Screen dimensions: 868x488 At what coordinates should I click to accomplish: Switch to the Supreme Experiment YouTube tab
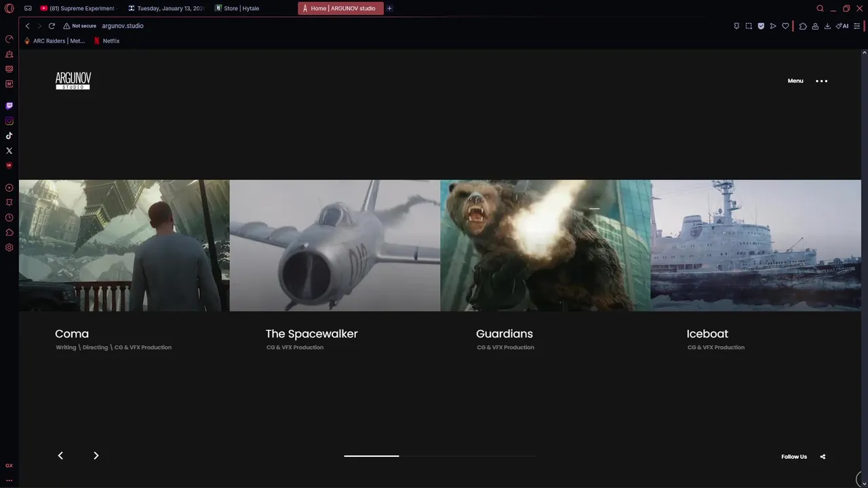tap(77, 8)
